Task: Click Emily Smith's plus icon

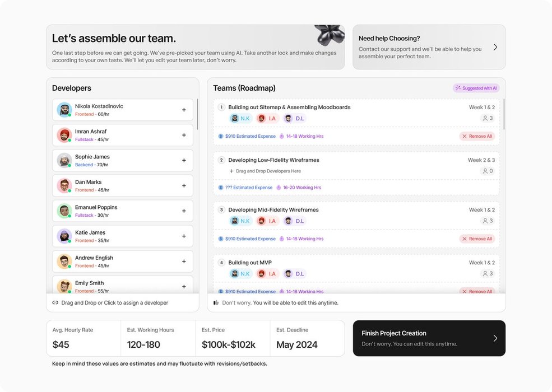Action: [x=184, y=287]
